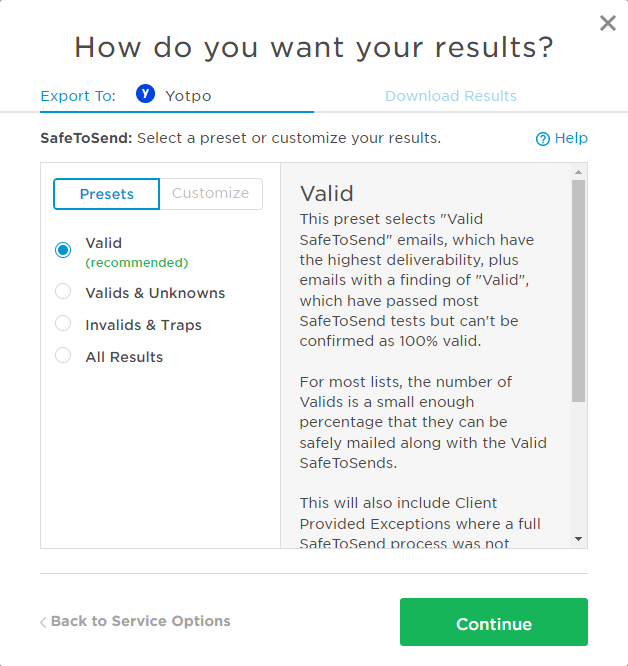The image size is (628, 666).
Task: Click the back chevron arrow icon
Action: 43,622
